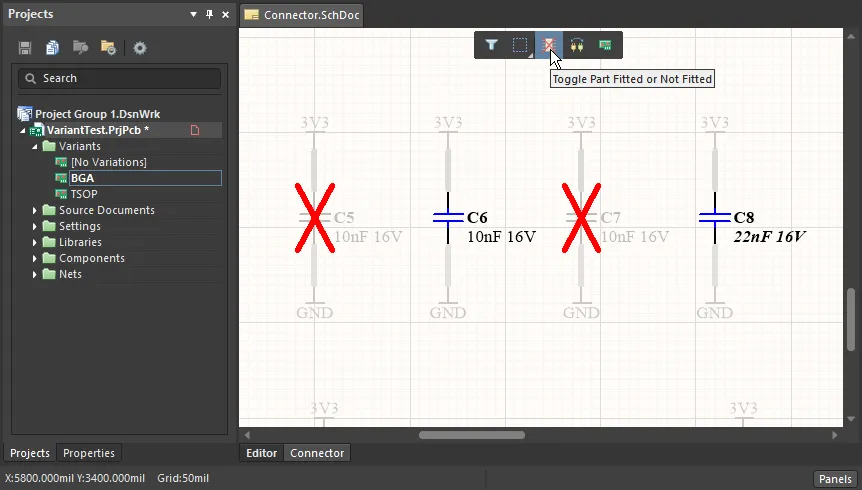
Task: Click the scroll up arrow
Action: (x=851, y=36)
